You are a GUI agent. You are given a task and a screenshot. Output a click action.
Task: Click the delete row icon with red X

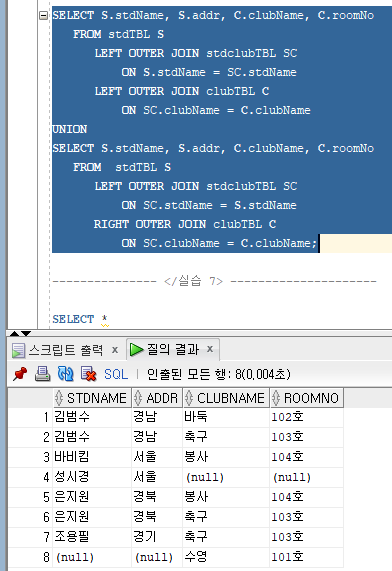(x=89, y=374)
